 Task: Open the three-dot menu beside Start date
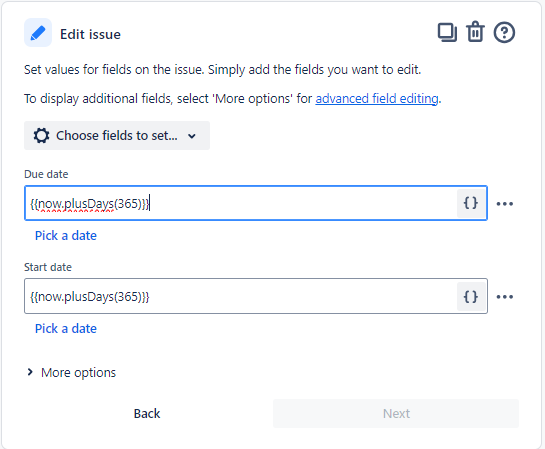[x=505, y=297]
